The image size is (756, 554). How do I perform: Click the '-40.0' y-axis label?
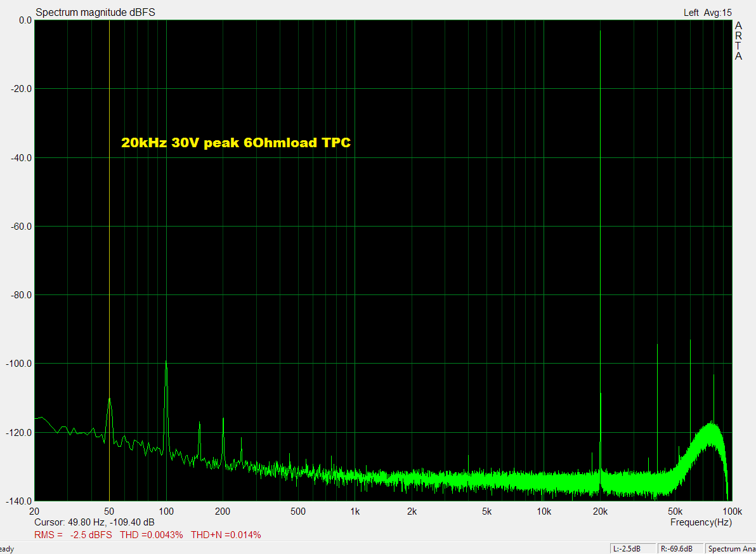pos(21,158)
